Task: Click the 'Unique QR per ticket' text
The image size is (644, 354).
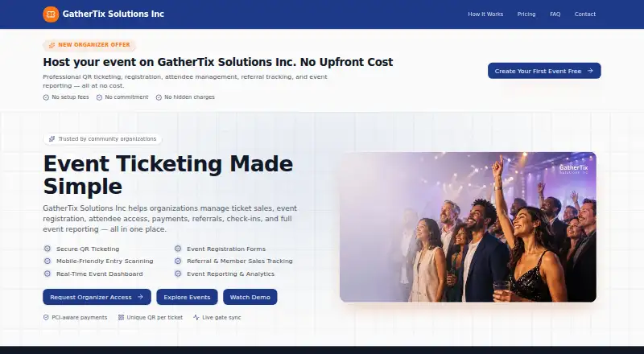Action: coord(155,318)
